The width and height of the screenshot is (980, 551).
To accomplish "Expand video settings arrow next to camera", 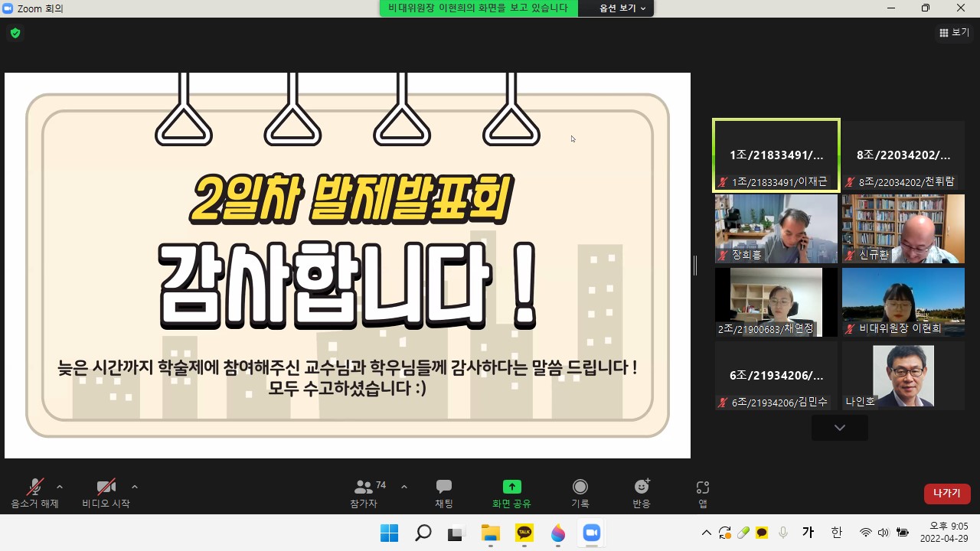I will click(135, 487).
